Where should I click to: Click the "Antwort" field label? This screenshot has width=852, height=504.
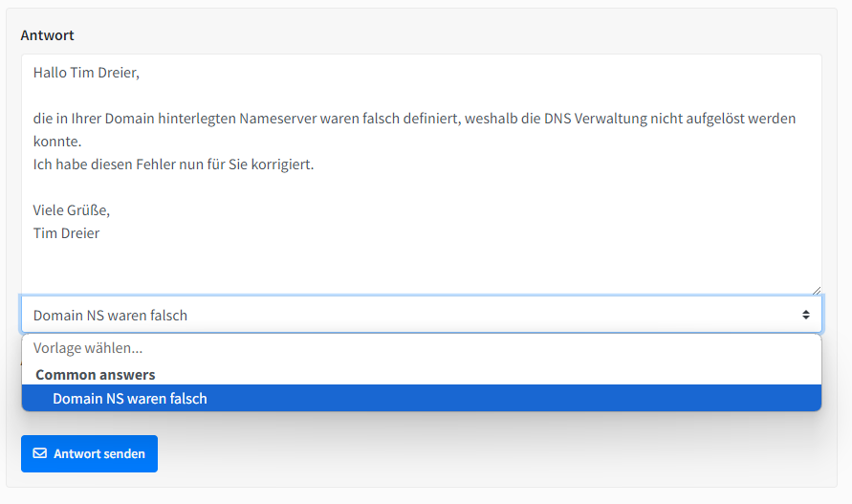47,35
